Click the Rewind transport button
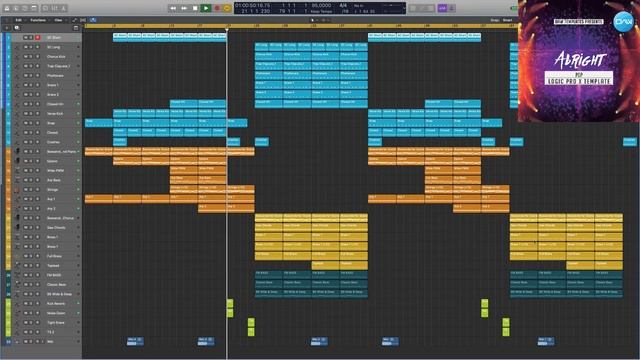Image resolution: width=640 pixels, height=360 pixels. coord(173,8)
